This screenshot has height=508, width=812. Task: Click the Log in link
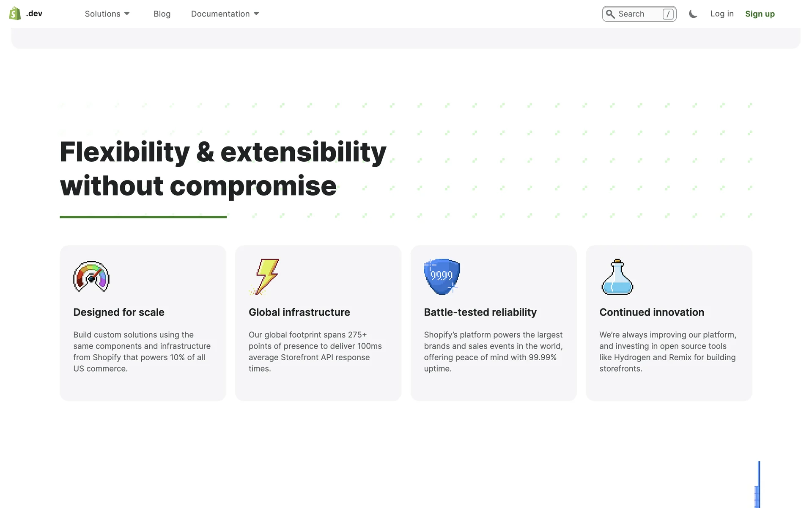722,14
